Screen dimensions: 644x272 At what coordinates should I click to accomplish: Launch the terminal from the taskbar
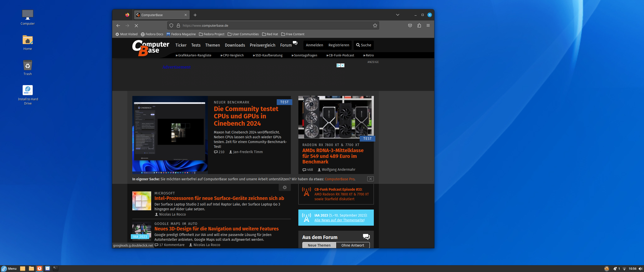pyautogui.click(x=55, y=268)
